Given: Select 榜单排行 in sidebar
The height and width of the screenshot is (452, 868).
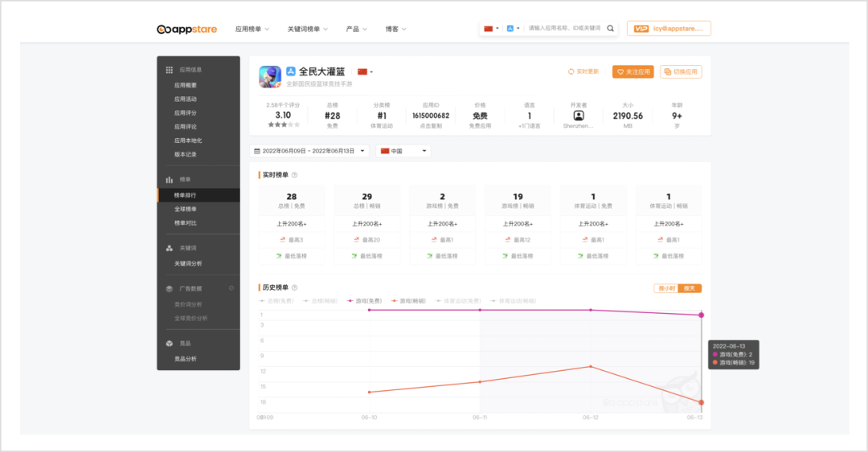Looking at the screenshot, I should tap(199, 195).
